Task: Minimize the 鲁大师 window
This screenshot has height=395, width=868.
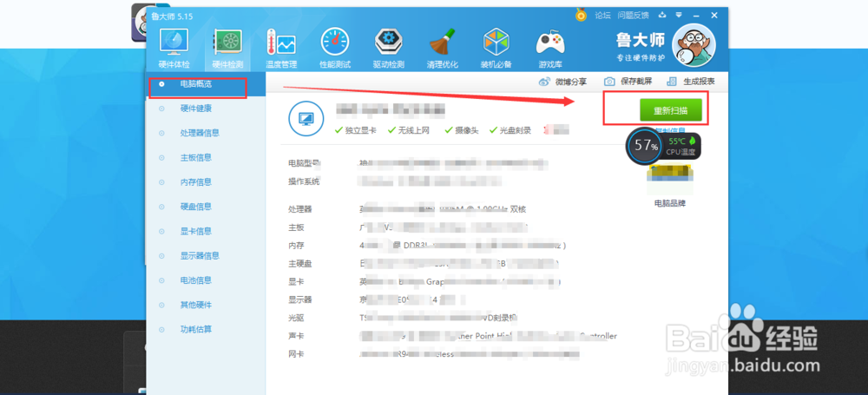Action: (x=696, y=15)
